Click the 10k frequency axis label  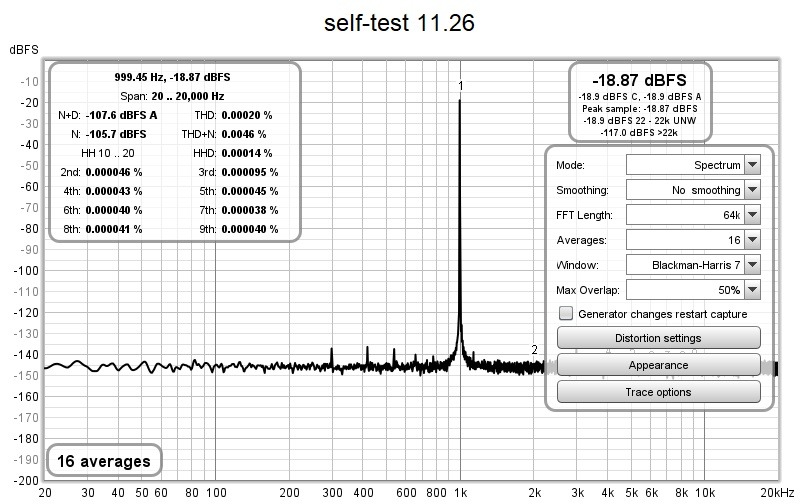coord(705,493)
